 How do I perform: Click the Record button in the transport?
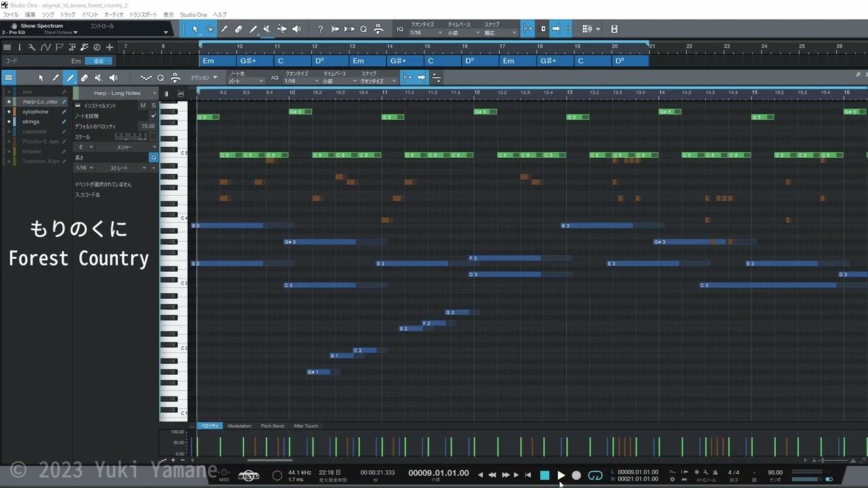tap(576, 475)
